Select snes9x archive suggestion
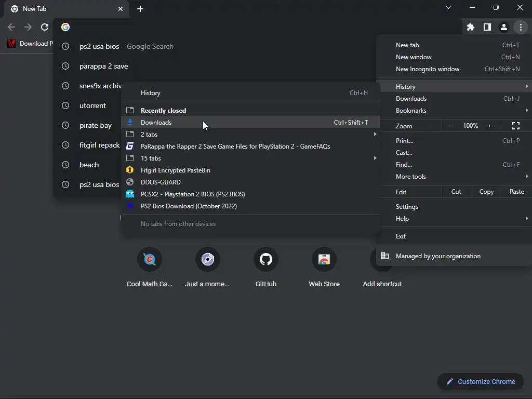 [x=88, y=86]
